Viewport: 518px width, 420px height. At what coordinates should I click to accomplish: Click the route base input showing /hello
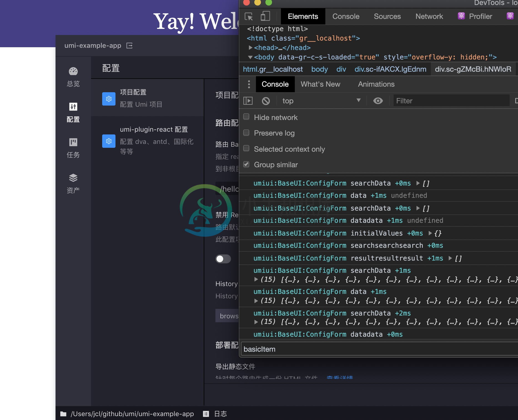tap(227, 189)
